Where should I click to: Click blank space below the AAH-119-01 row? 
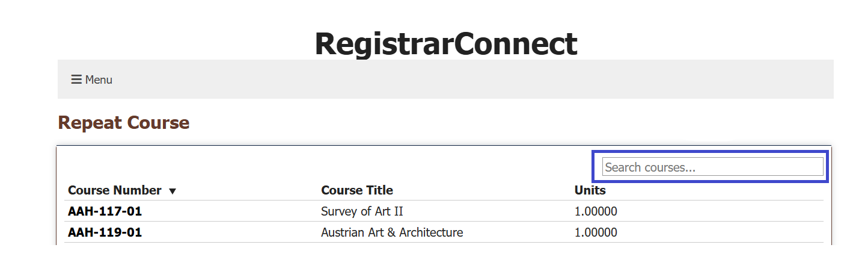tap(421, 259)
